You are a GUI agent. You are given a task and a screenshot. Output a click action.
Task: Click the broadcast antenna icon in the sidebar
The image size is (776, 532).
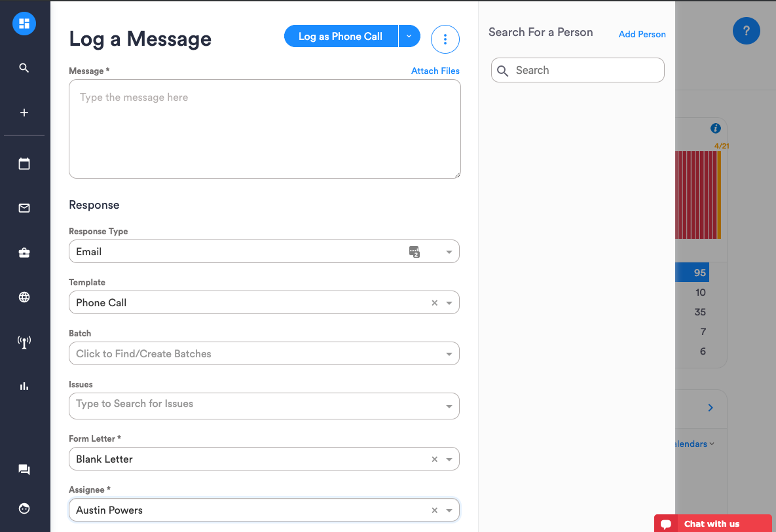coord(24,341)
